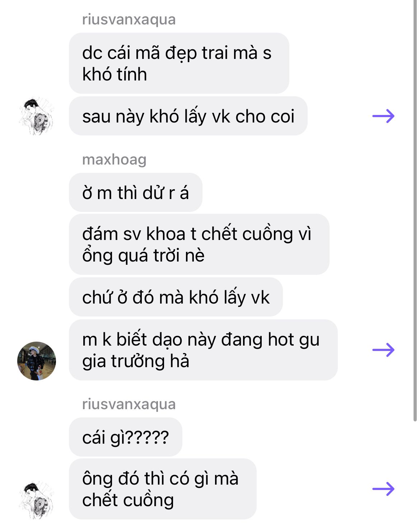Select the "ông đó thì có gì" bubble
This screenshot has width=420, height=527.
163,489
